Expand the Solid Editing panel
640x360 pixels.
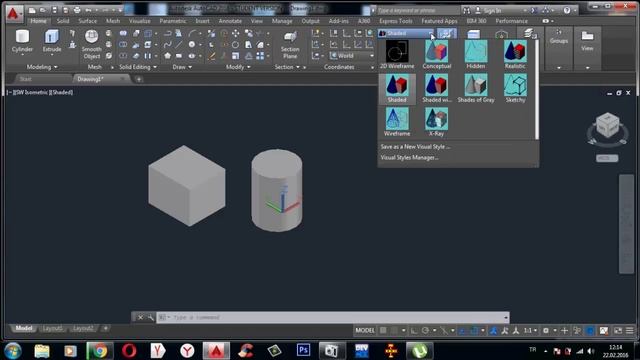pyautogui.click(x=138, y=67)
